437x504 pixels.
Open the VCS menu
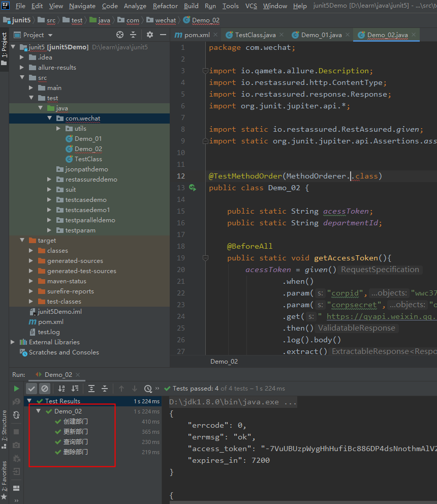coord(251,6)
